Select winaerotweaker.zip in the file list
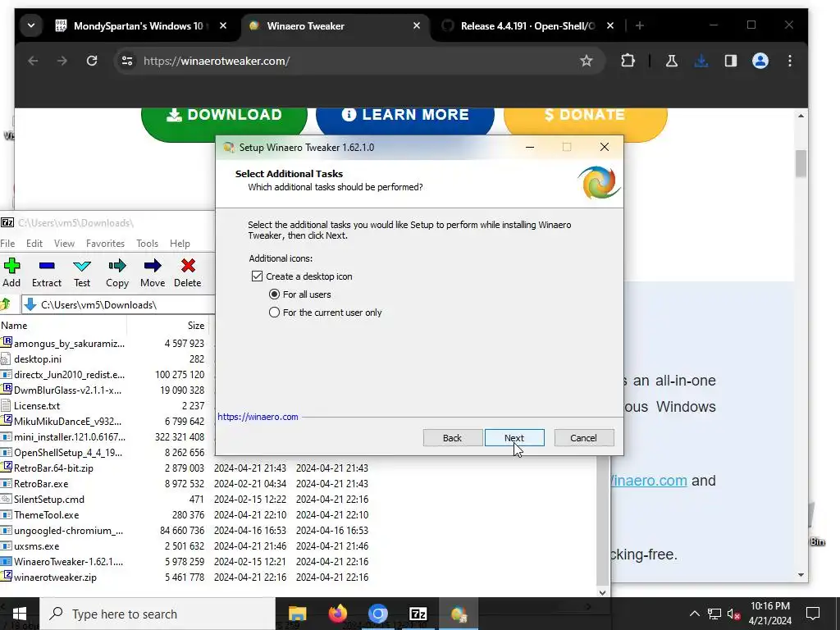This screenshot has width=840, height=630. pos(55,577)
